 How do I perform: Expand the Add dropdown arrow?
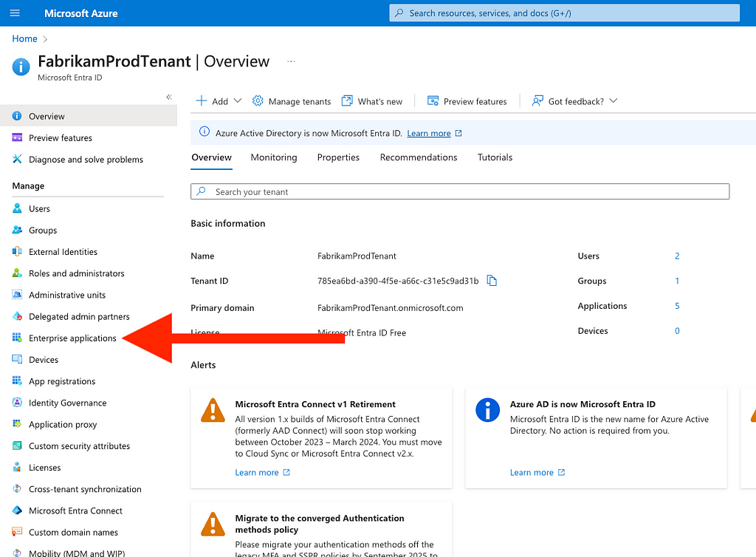pos(238,100)
